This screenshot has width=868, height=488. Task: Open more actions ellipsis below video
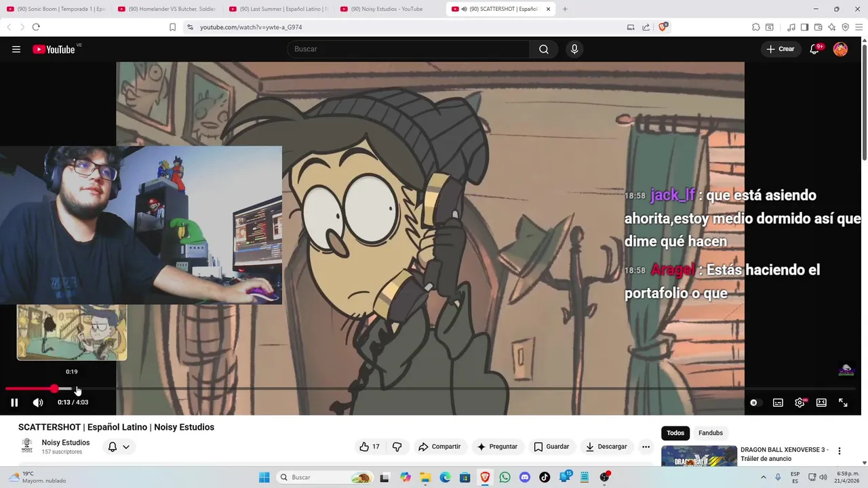coord(646,447)
